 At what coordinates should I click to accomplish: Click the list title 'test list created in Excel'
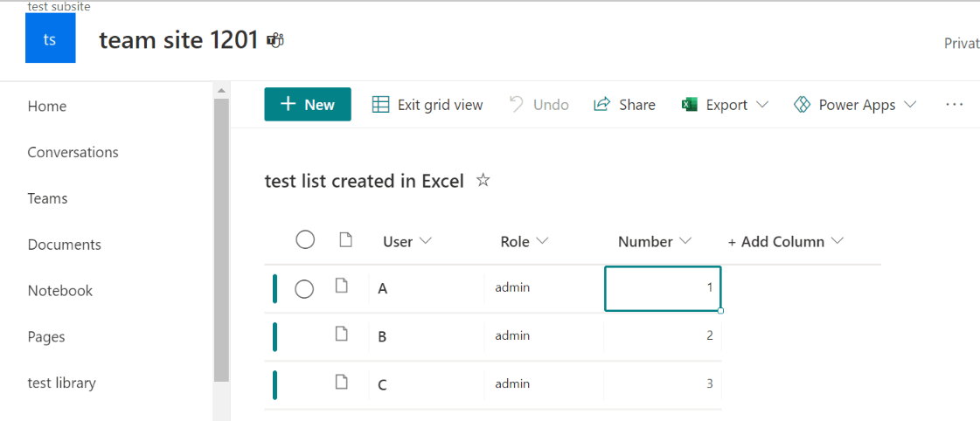365,181
